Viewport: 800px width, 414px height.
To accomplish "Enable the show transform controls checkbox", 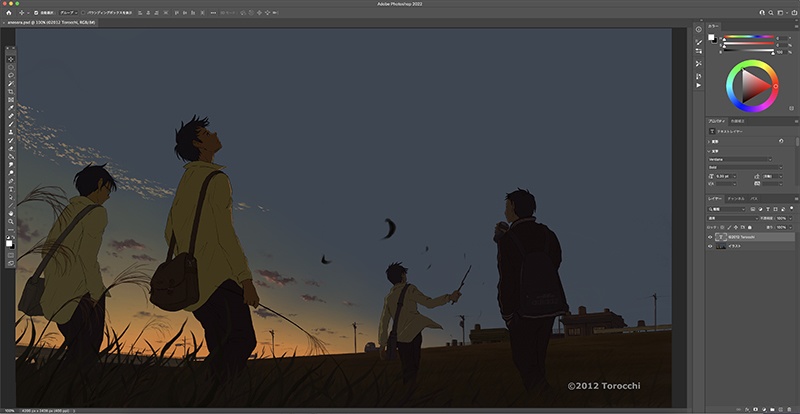I will (x=83, y=13).
